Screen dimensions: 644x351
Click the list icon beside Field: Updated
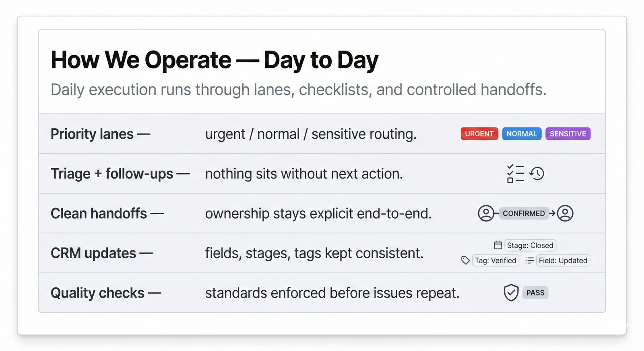(529, 261)
